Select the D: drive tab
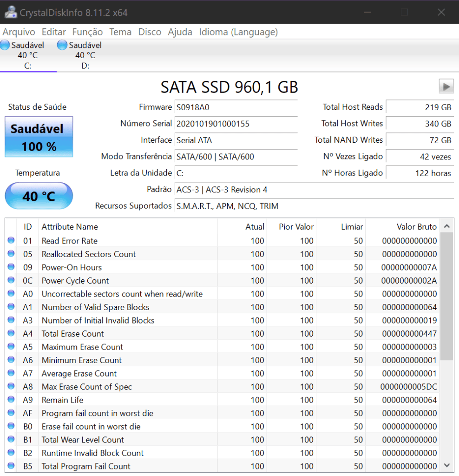The height and width of the screenshot is (476, 459). click(x=85, y=55)
